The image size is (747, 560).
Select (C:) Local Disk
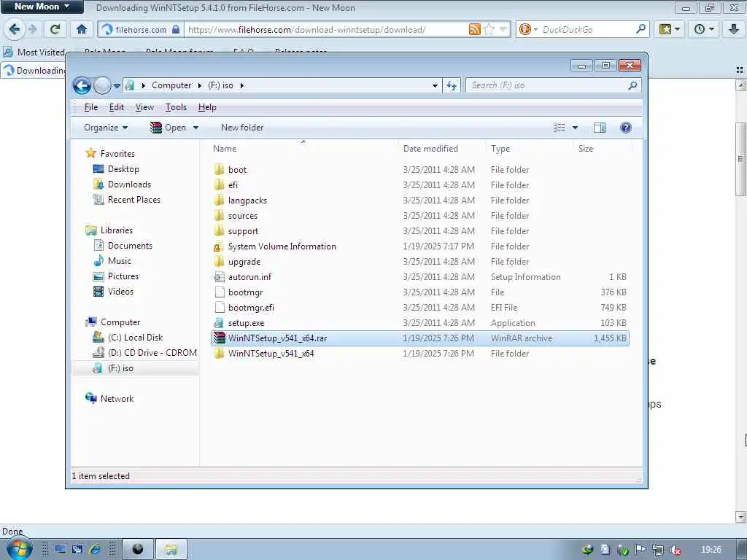click(135, 338)
